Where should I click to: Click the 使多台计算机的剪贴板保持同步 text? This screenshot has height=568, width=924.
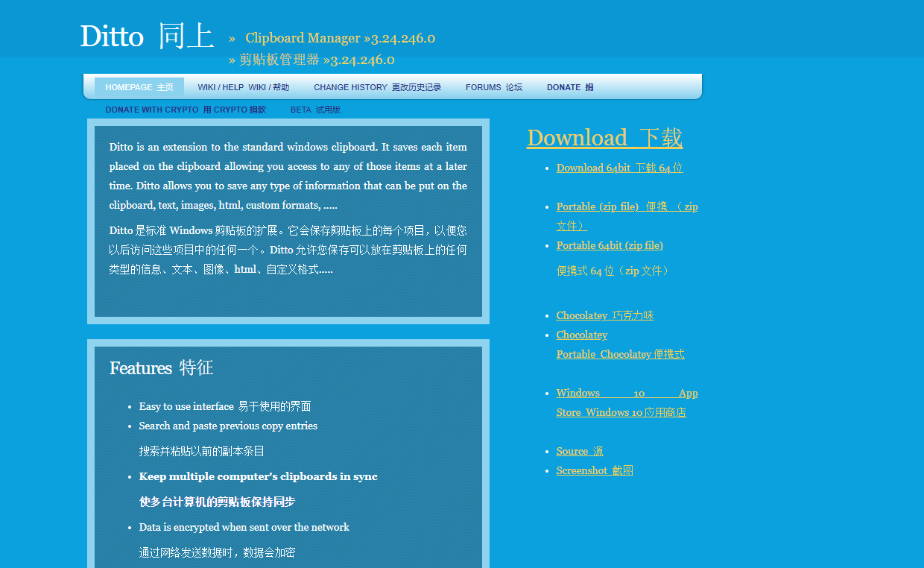click(x=217, y=502)
